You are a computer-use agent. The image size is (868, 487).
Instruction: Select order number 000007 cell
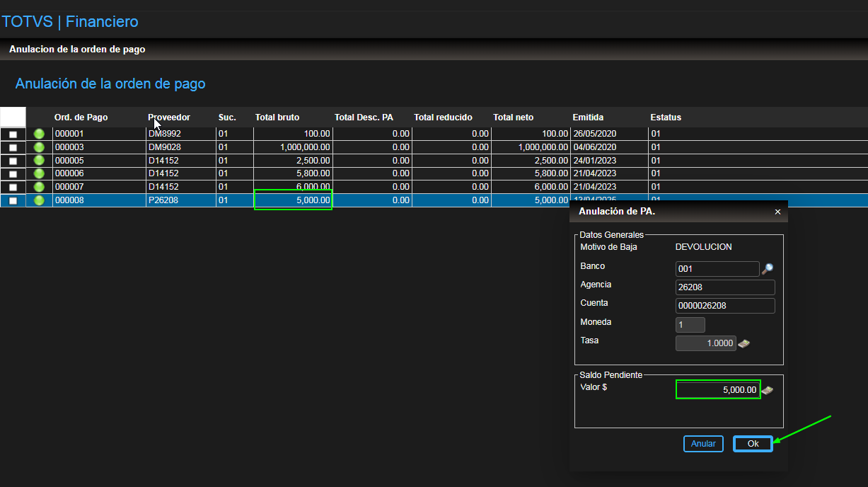tap(98, 187)
